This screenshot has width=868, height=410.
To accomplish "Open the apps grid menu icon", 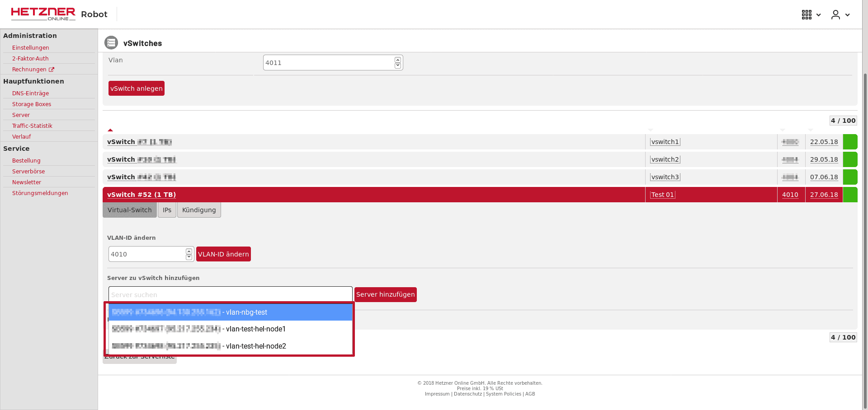I will (807, 15).
